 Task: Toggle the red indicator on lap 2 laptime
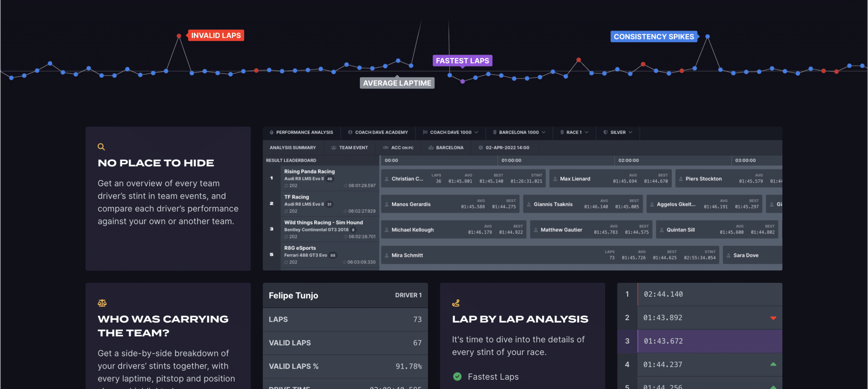point(774,318)
